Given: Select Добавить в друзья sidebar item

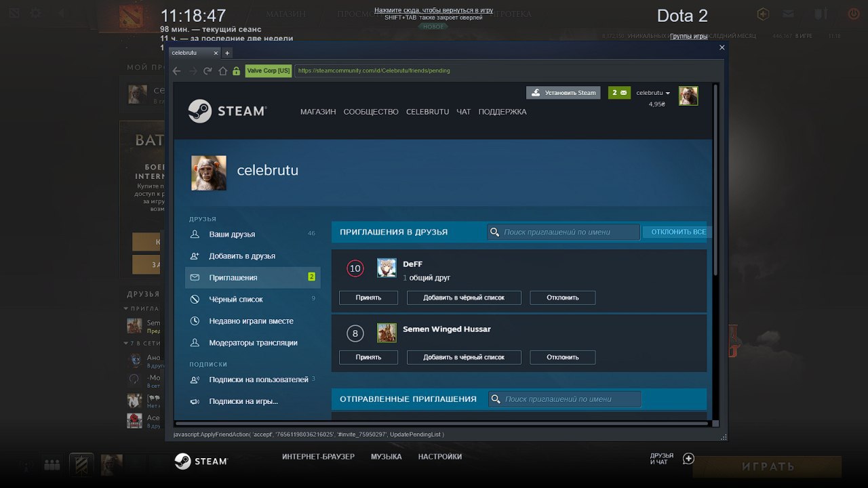Looking at the screenshot, I should [252, 256].
